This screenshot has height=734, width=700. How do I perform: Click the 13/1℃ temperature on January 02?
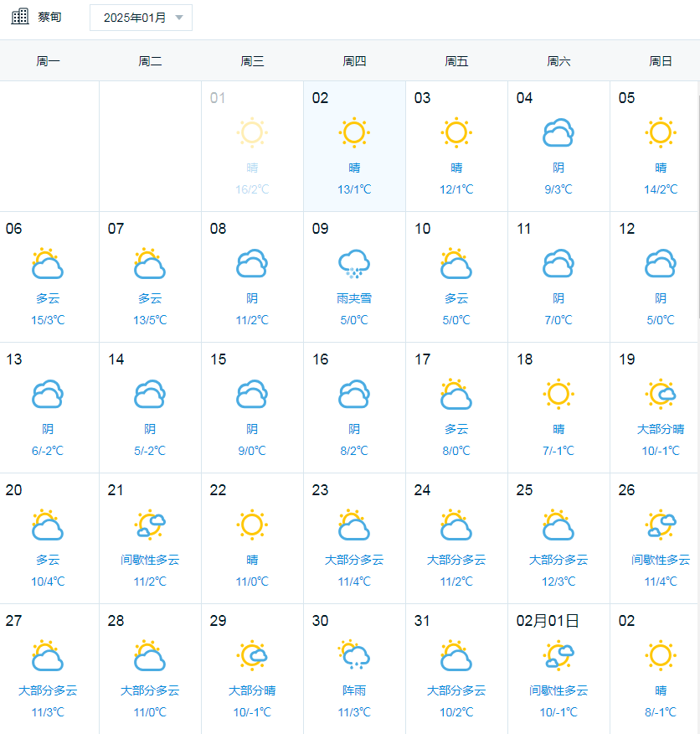[354, 189]
